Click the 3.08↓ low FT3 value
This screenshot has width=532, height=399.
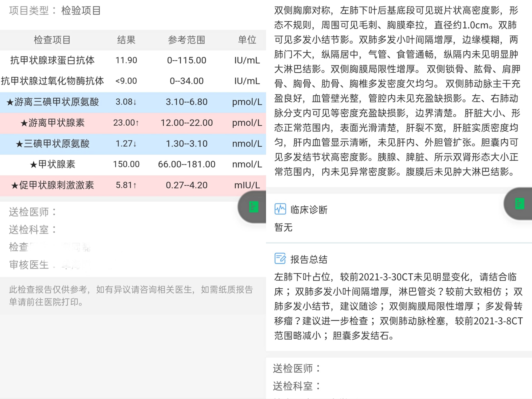tap(126, 102)
